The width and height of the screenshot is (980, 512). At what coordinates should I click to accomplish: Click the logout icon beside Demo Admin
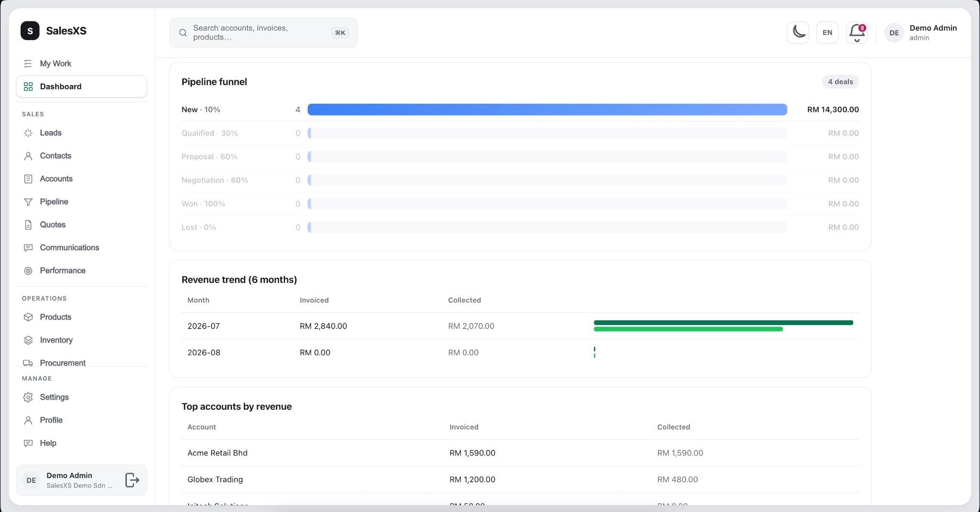[x=132, y=480]
